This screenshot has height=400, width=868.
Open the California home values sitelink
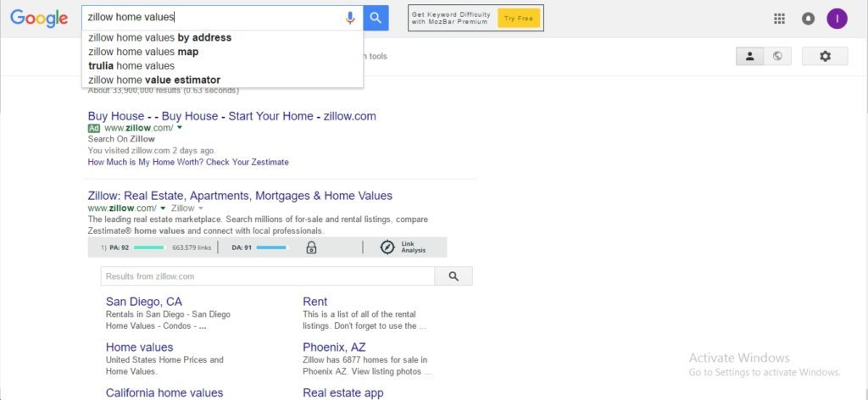tap(164, 393)
